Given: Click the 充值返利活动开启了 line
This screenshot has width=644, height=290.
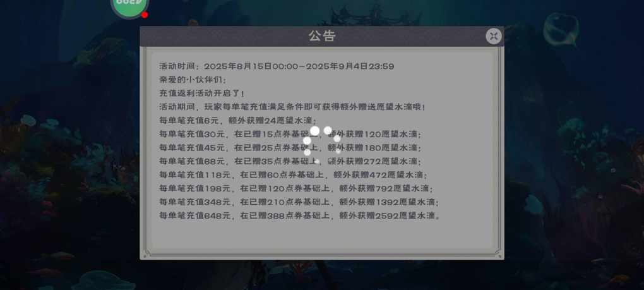Looking at the screenshot, I should (x=202, y=94).
